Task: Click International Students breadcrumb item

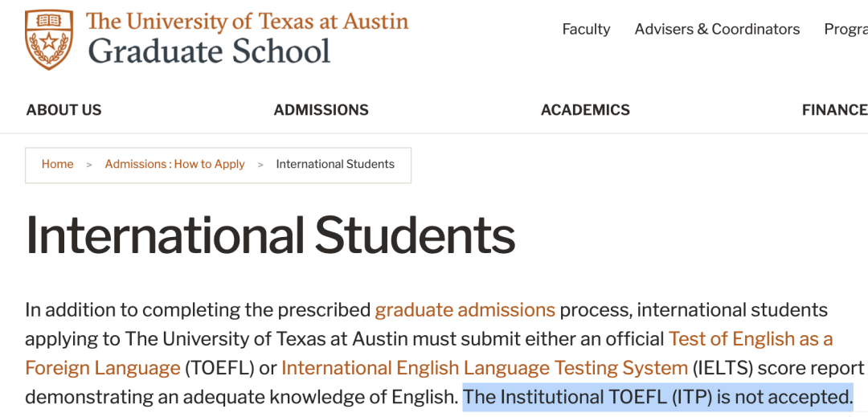Action: tap(335, 164)
